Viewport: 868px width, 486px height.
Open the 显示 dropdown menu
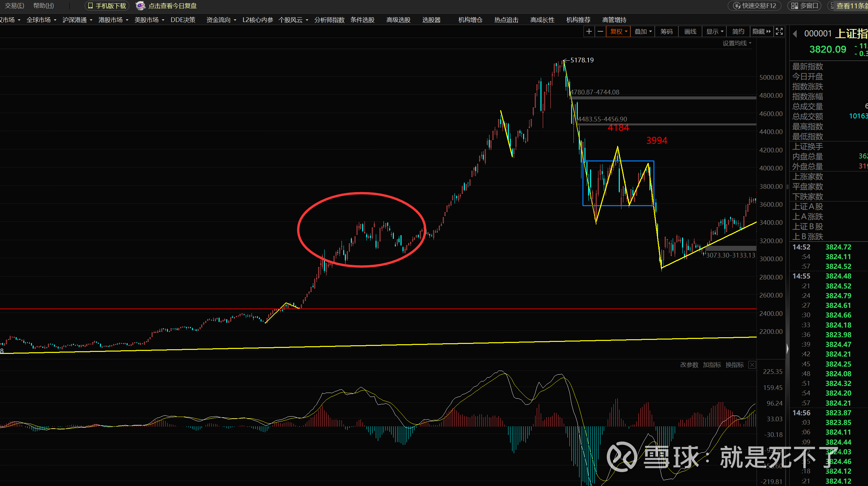tap(714, 31)
